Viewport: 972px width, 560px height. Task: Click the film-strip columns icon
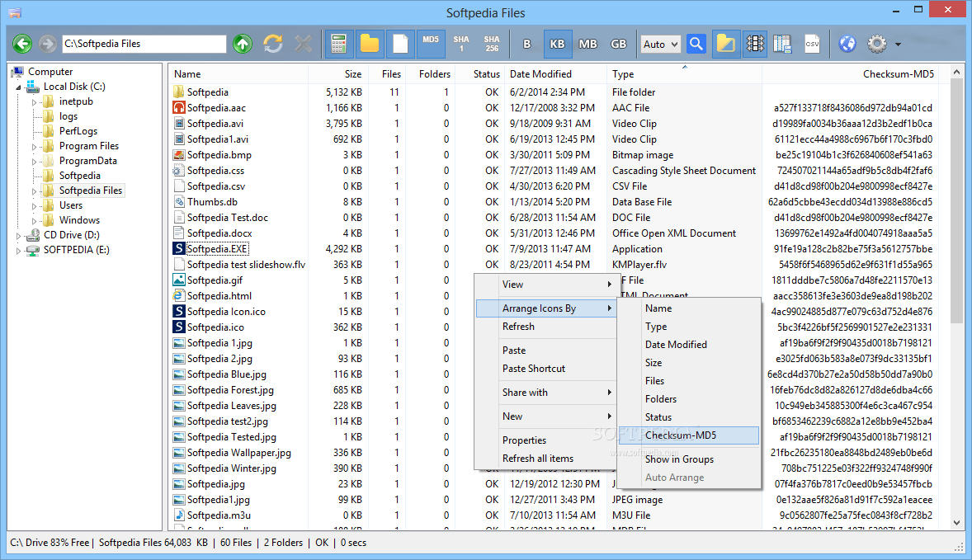pos(755,44)
